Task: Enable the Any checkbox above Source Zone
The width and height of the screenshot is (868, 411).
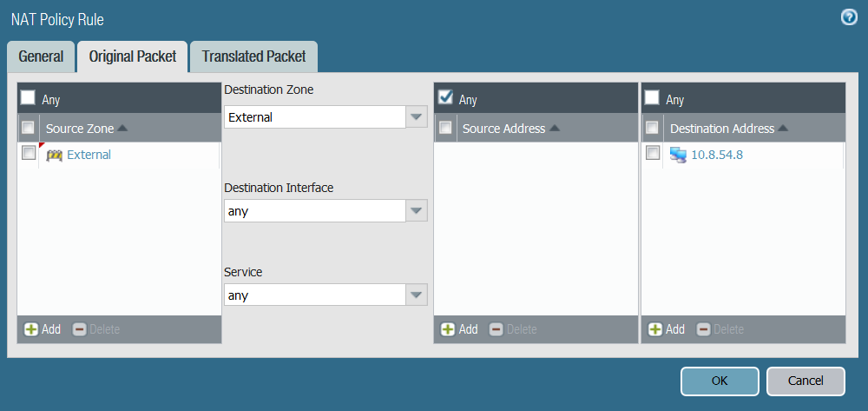Action: (x=29, y=98)
